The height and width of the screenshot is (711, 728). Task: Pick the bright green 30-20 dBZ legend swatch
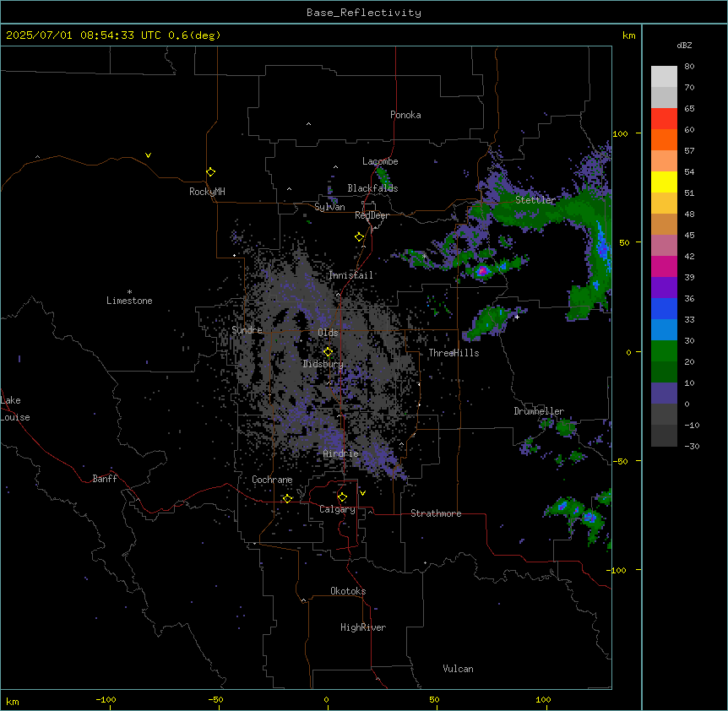[x=664, y=351]
